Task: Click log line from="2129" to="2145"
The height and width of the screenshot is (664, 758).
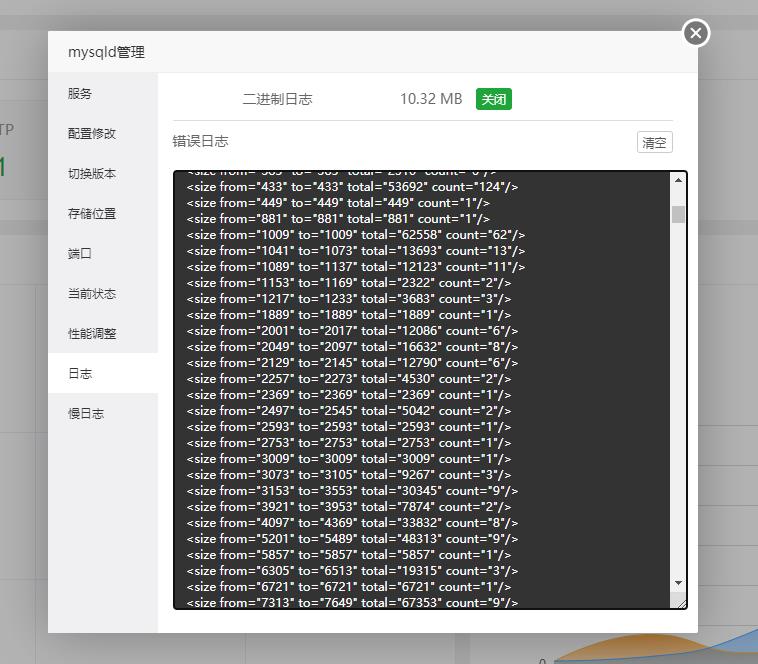Action: coord(352,362)
